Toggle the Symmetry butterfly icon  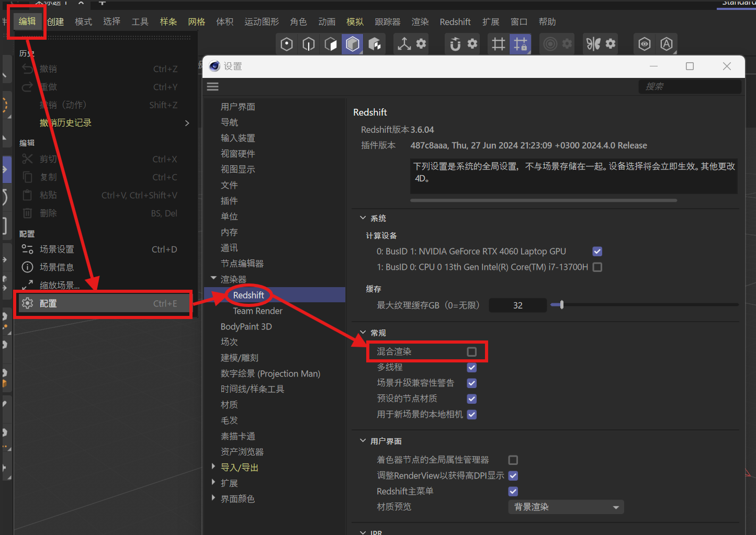click(593, 44)
